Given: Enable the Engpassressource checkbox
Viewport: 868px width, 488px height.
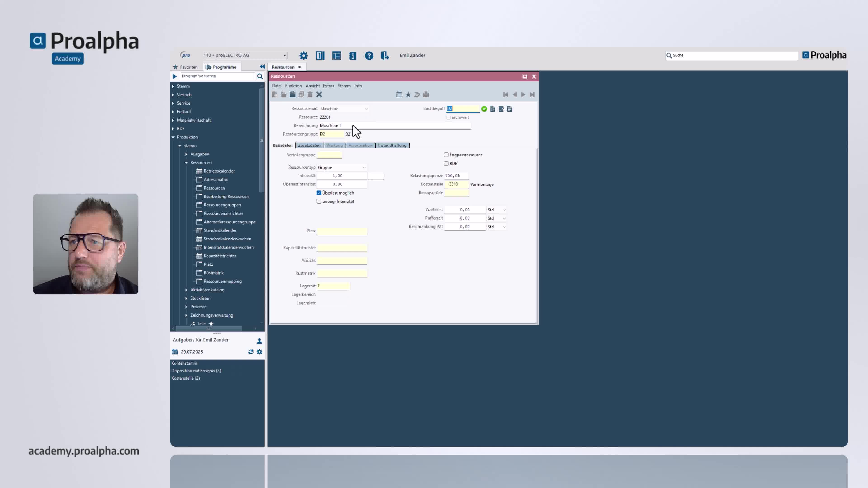Looking at the screenshot, I should (446, 155).
